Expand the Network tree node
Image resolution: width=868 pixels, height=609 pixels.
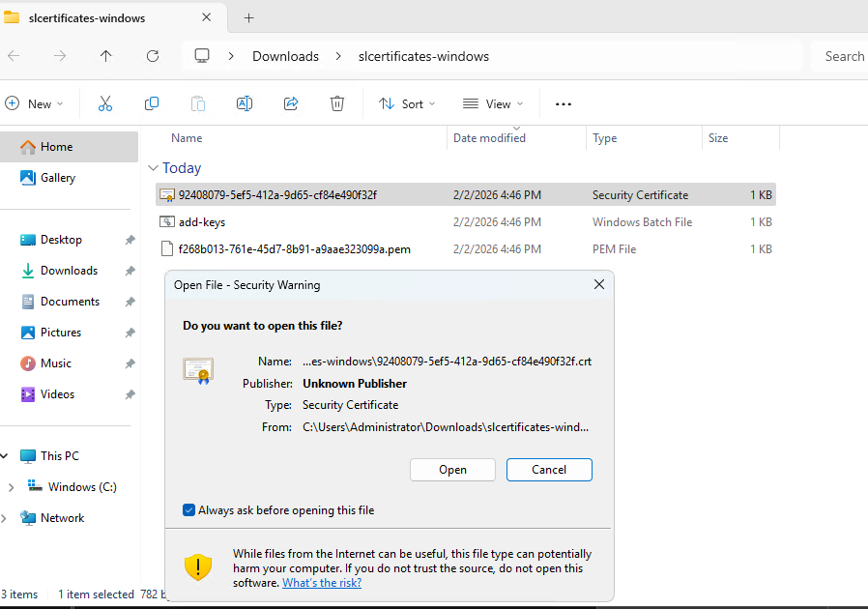tap(5, 518)
